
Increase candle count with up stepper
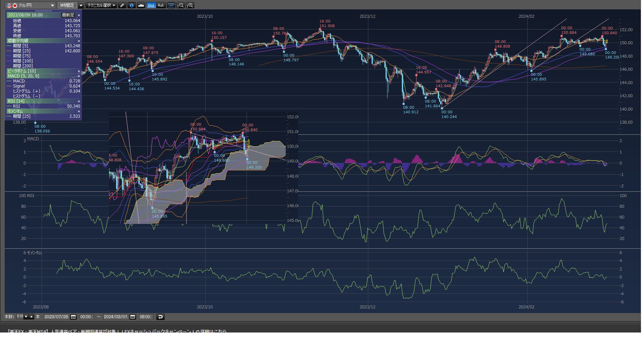[32, 316]
